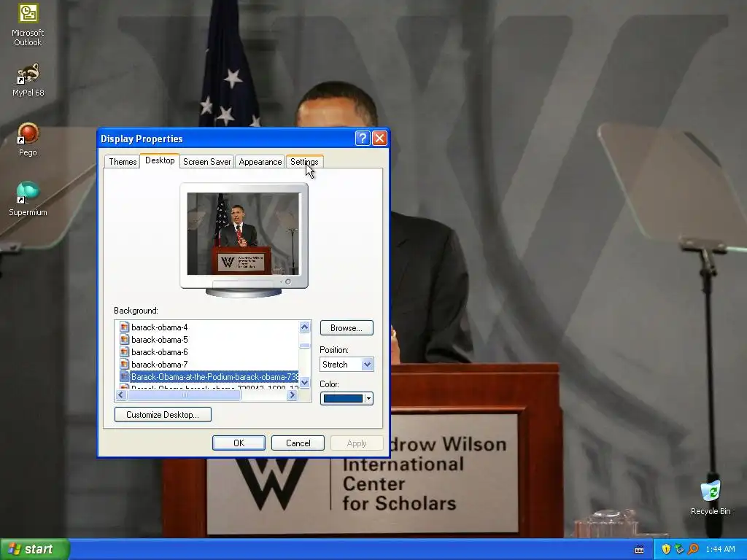Switch to the Desktop tab
The height and width of the screenshot is (560, 747).
click(x=160, y=160)
